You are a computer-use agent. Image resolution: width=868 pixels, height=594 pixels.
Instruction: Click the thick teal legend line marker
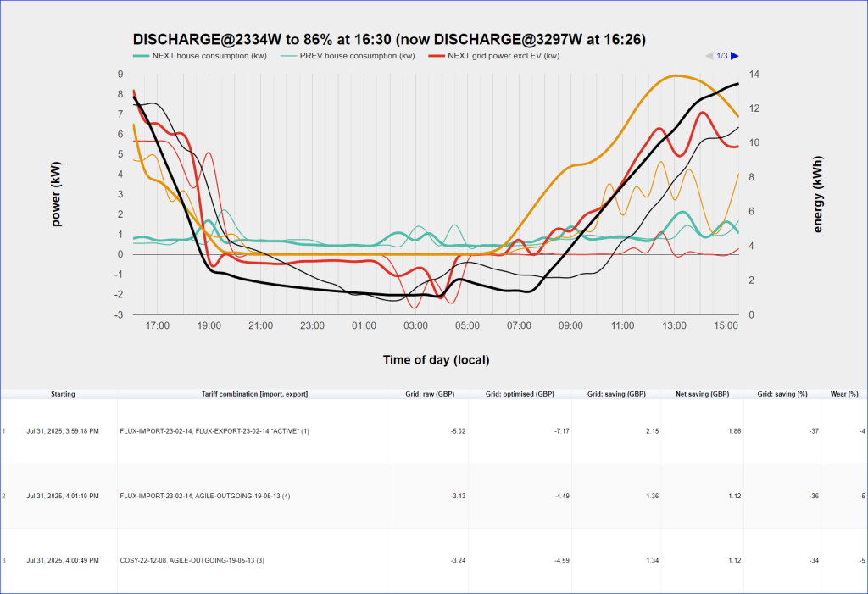[140, 56]
